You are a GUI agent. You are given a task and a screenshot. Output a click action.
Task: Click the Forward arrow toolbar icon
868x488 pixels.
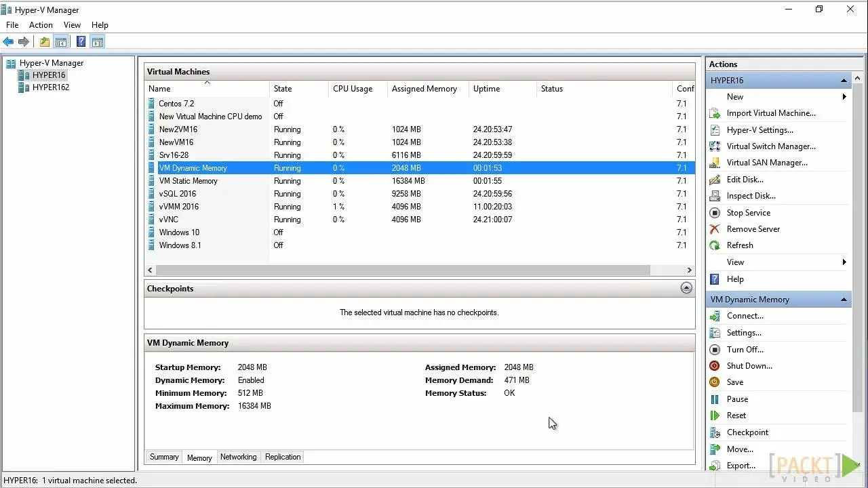[24, 42]
